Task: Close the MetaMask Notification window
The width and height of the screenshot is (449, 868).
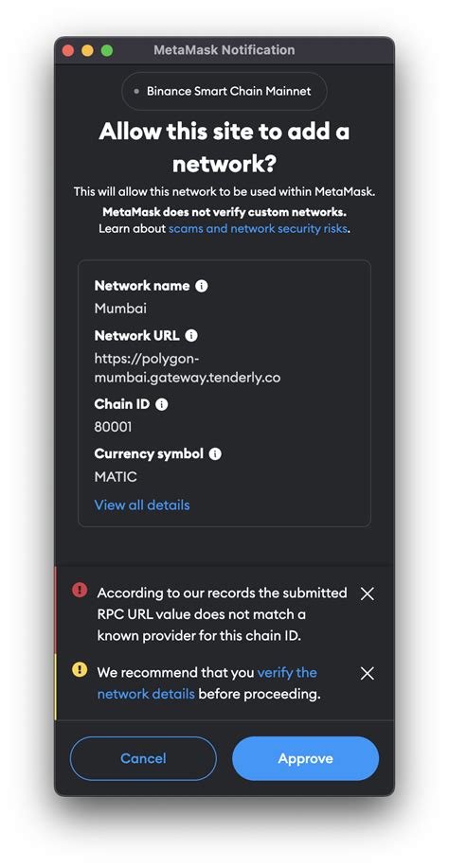Action: 68,50
